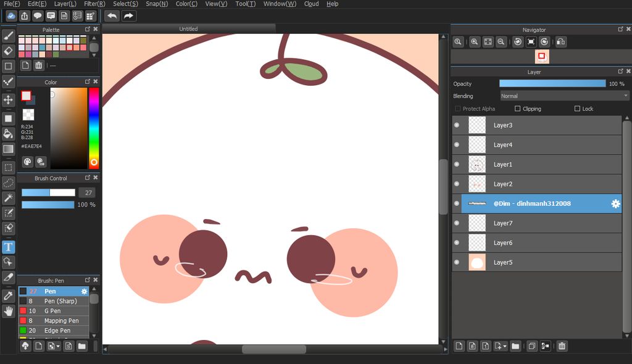Select the Dot tool in left toolbar
This screenshot has height=364, width=632.
pos(9,81)
